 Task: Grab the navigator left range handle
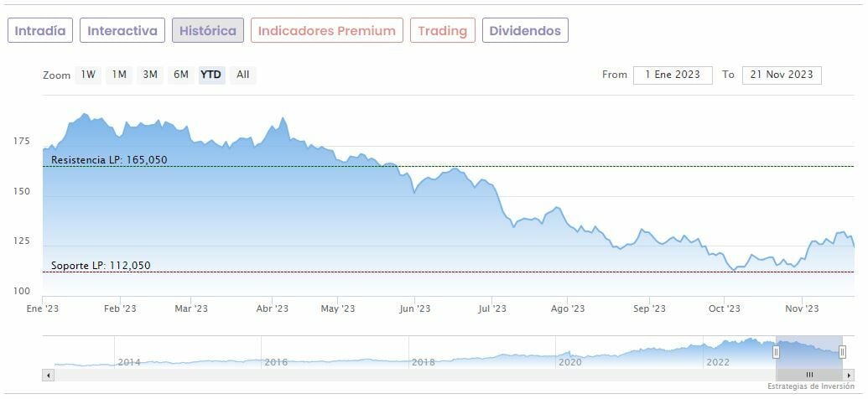[x=776, y=352]
